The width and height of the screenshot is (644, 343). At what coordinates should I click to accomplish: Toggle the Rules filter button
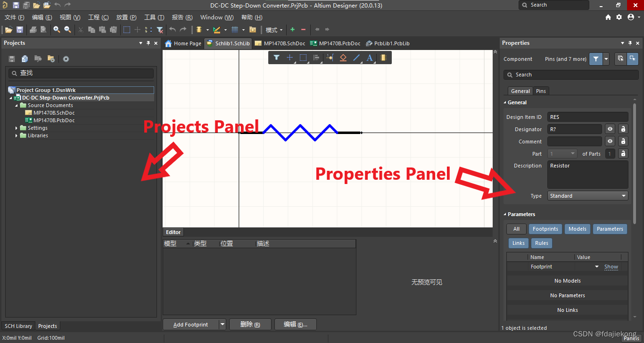[541, 243]
